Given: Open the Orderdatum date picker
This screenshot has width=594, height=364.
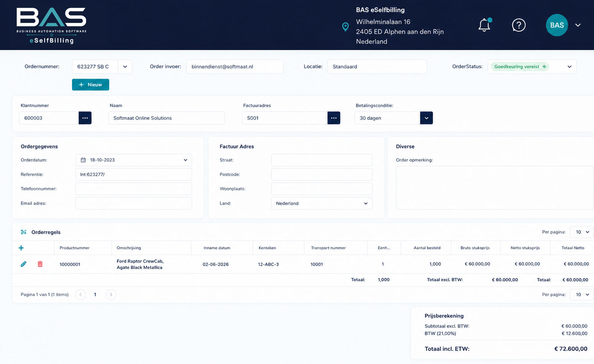Looking at the screenshot, I should (134, 160).
